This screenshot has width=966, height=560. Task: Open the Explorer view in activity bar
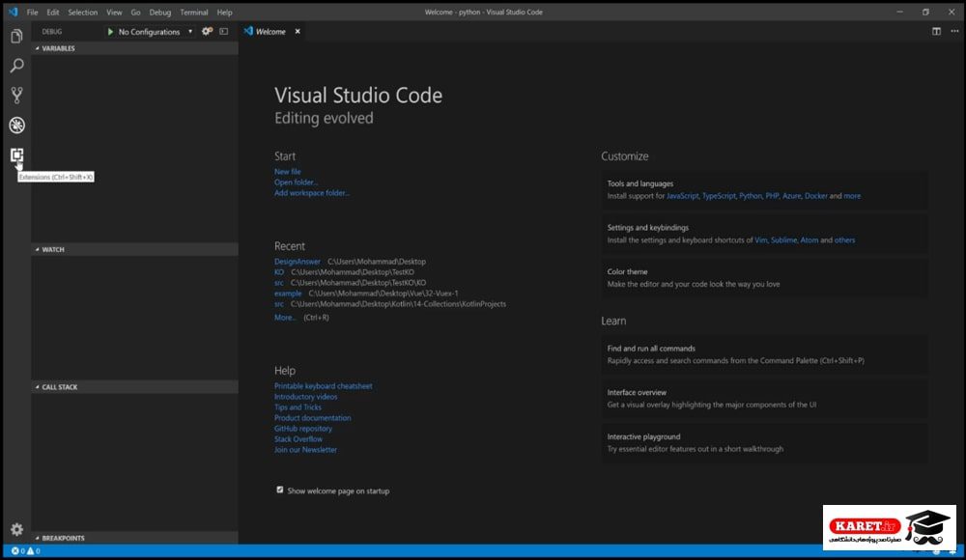pyautogui.click(x=16, y=37)
